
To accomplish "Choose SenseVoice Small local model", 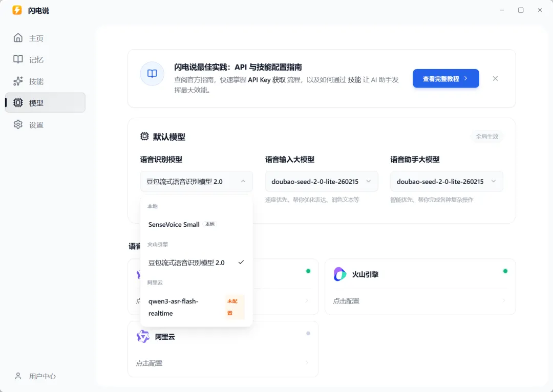I will (197, 225).
